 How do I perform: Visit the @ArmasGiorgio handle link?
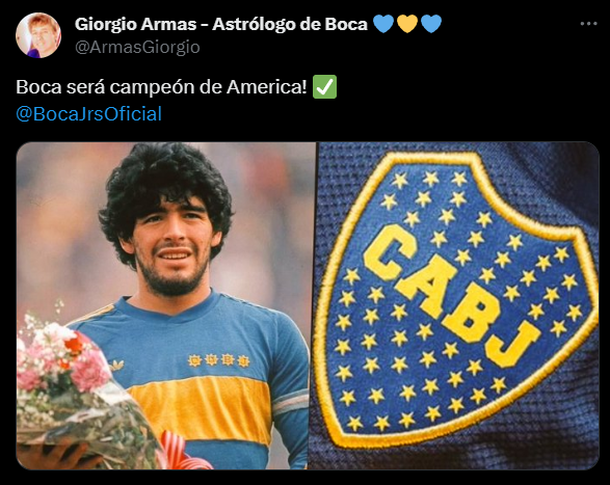coord(137,47)
